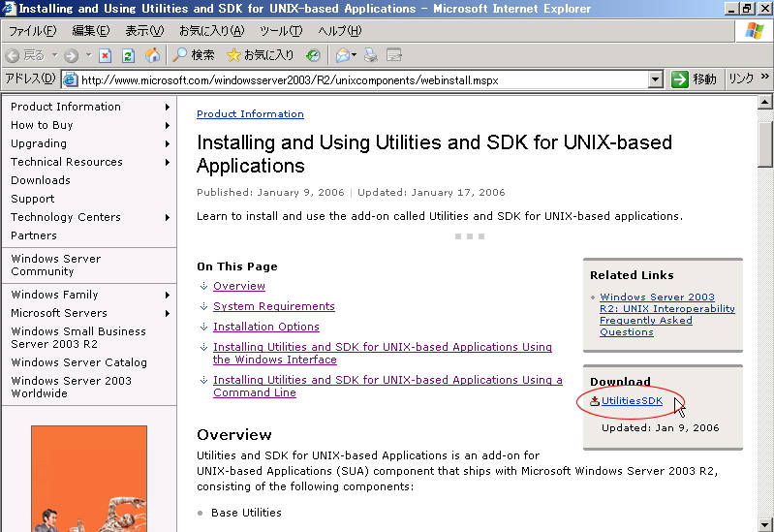Viewport: 774px width, 532px height.
Task: Expand the Technical Resources sidebar submenu
Action: coord(168,162)
